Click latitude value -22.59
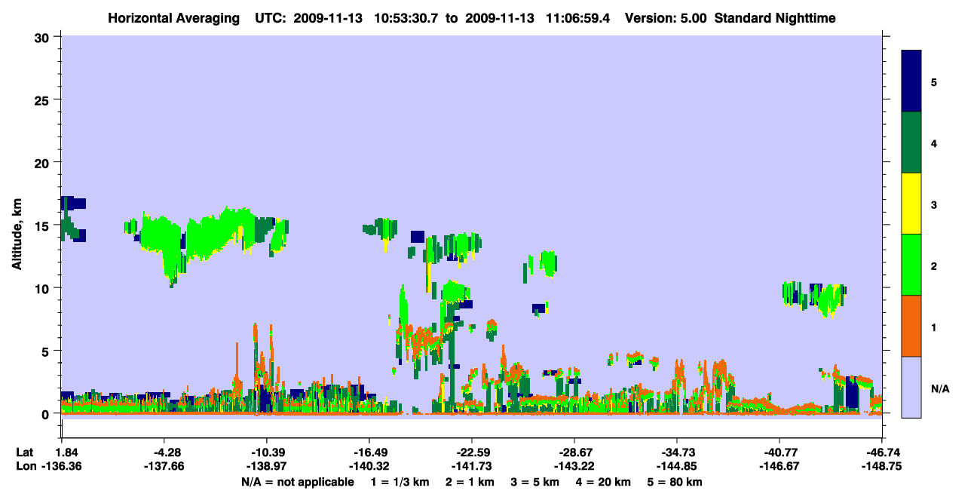Viewport: 980px width, 503px height. click(472, 452)
